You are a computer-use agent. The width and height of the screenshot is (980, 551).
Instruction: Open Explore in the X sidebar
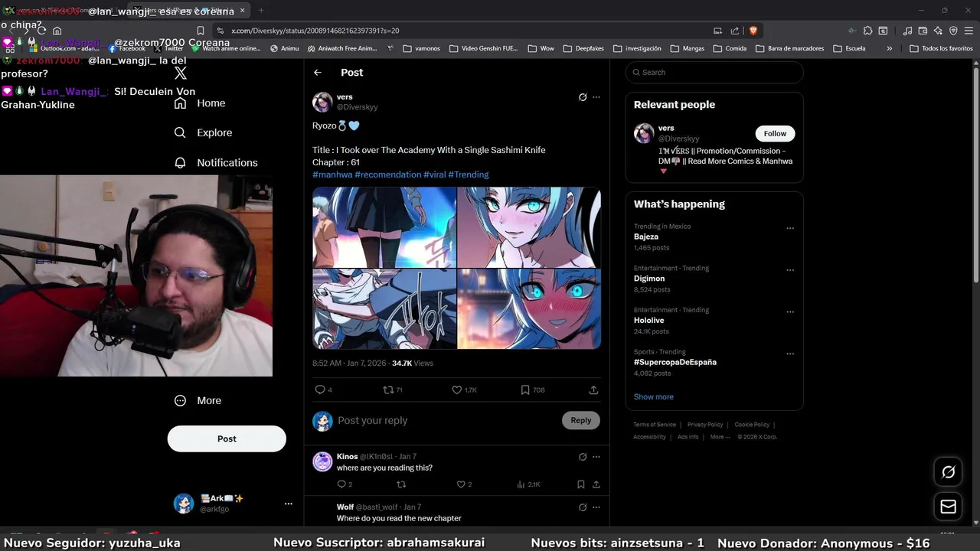tap(203, 132)
